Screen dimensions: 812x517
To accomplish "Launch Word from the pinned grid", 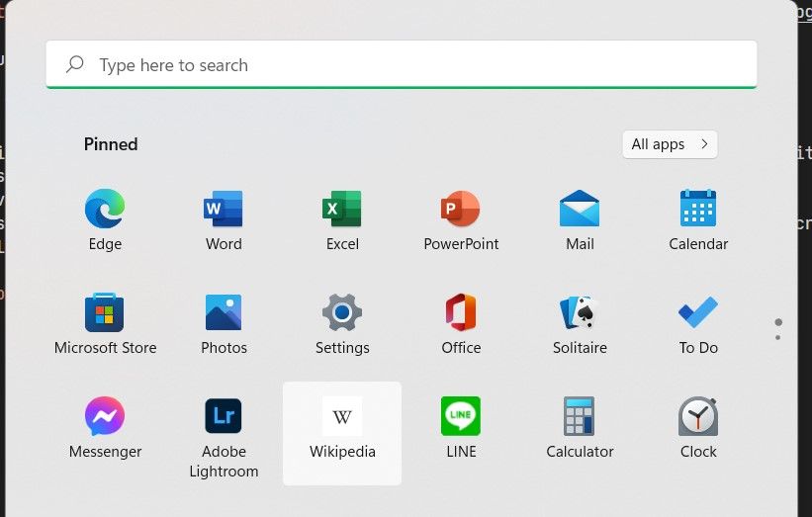I will [x=224, y=209].
